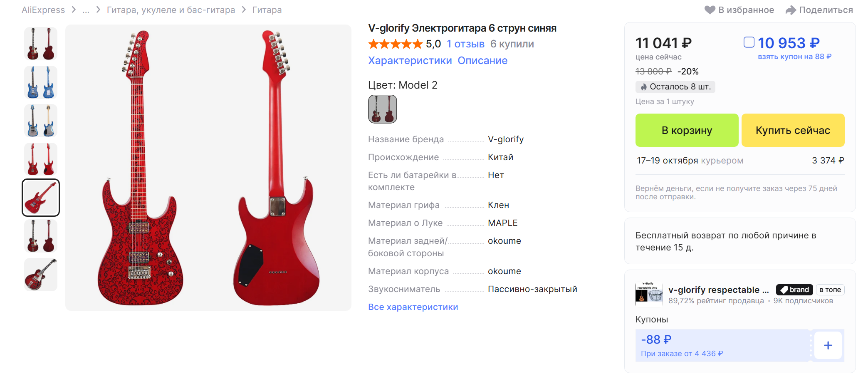This screenshot has height=379, width=868.
Task: Go to Гитара, укулеле и бас-гитара breadcrumb
Action: coord(171,10)
